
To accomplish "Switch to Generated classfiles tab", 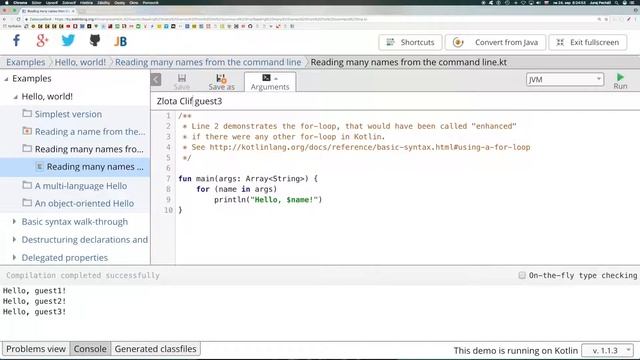I will [156, 349].
